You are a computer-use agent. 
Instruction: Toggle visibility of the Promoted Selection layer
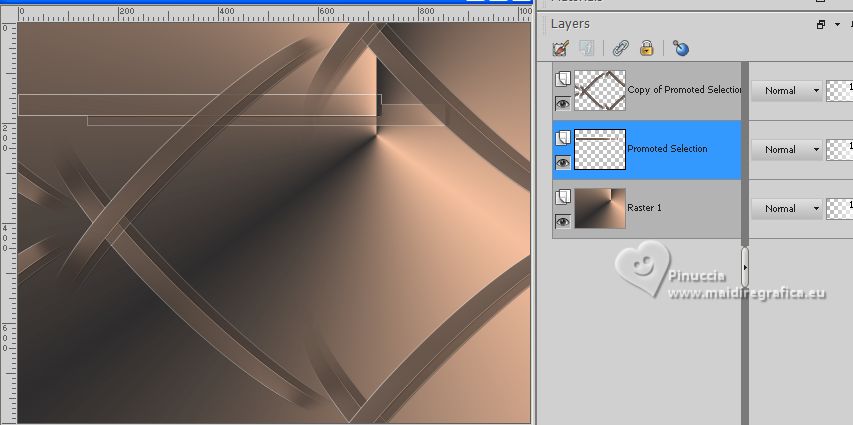[563, 162]
